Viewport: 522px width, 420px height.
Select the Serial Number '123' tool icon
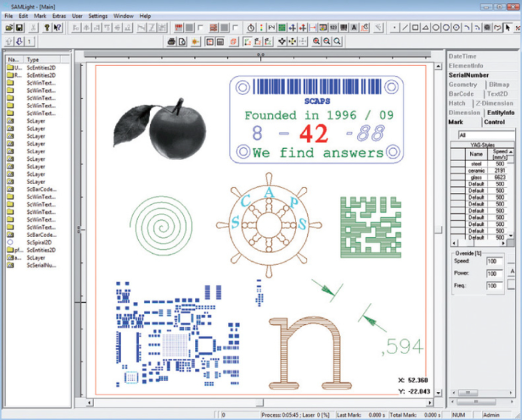(333, 28)
